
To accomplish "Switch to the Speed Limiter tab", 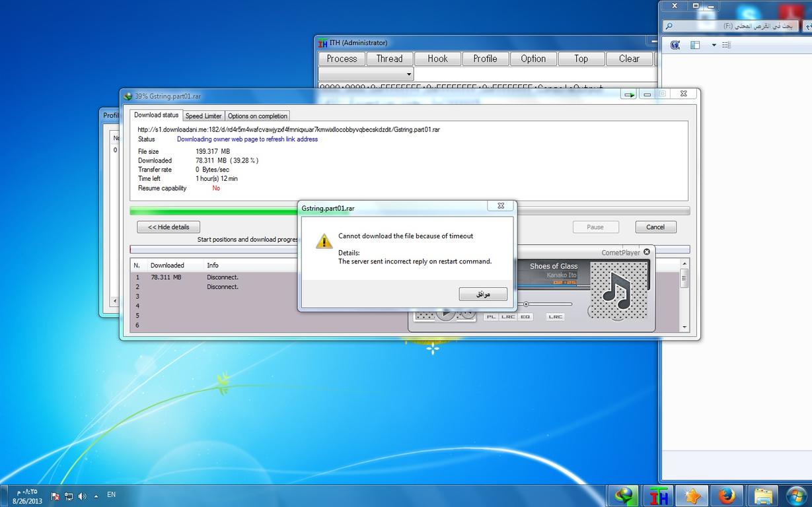I will [x=203, y=116].
